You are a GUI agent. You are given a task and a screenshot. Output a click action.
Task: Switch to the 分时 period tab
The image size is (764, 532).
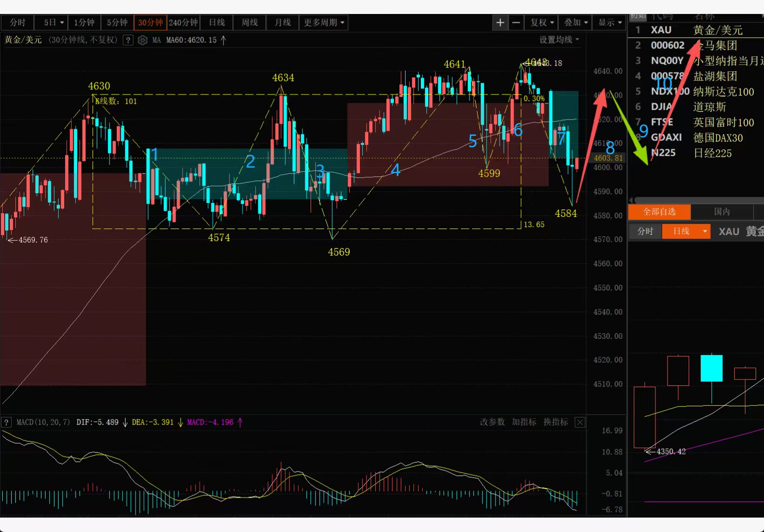tap(17, 22)
